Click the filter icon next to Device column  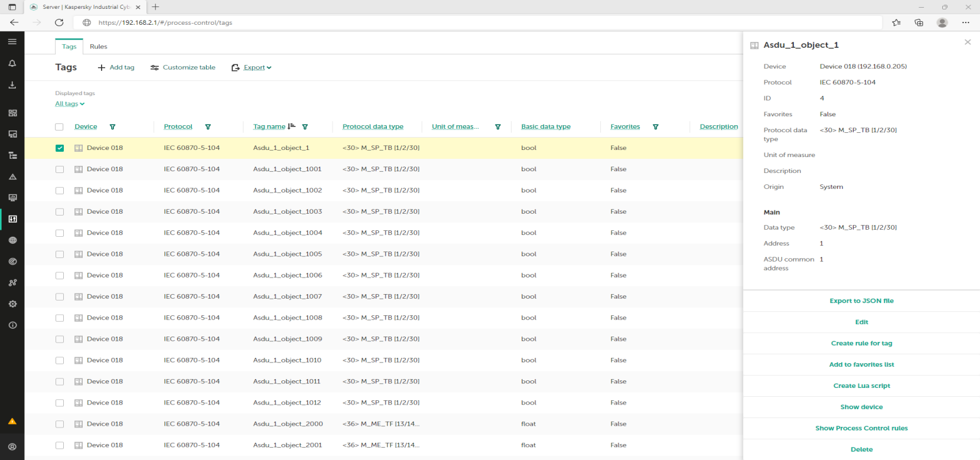(112, 127)
